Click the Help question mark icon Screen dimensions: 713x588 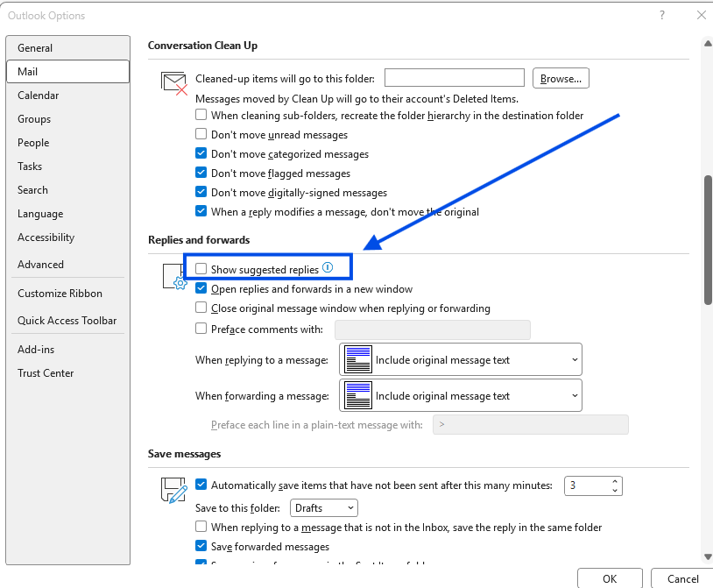coord(662,16)
